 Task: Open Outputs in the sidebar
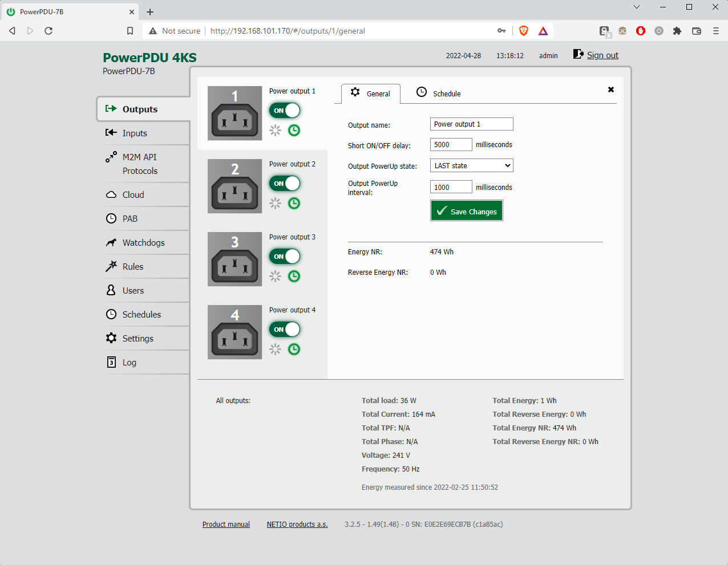tap(143, 109)
